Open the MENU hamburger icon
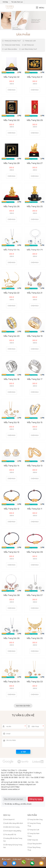The width and height of the screenshot is (46, 868). tap(40, 7)
